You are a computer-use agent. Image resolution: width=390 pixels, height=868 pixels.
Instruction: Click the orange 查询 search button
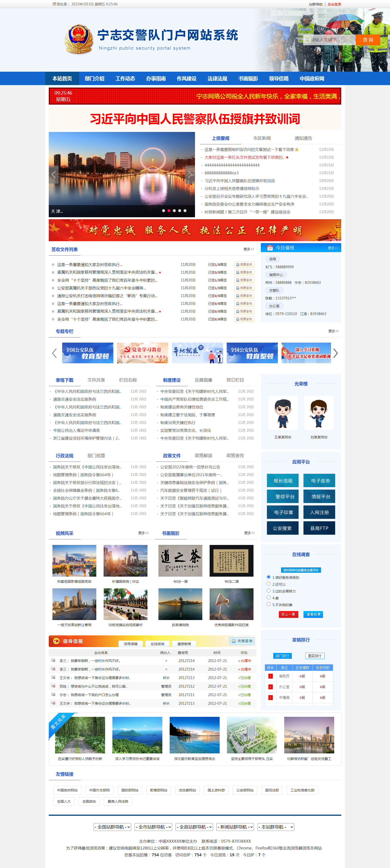coord(368,40)
